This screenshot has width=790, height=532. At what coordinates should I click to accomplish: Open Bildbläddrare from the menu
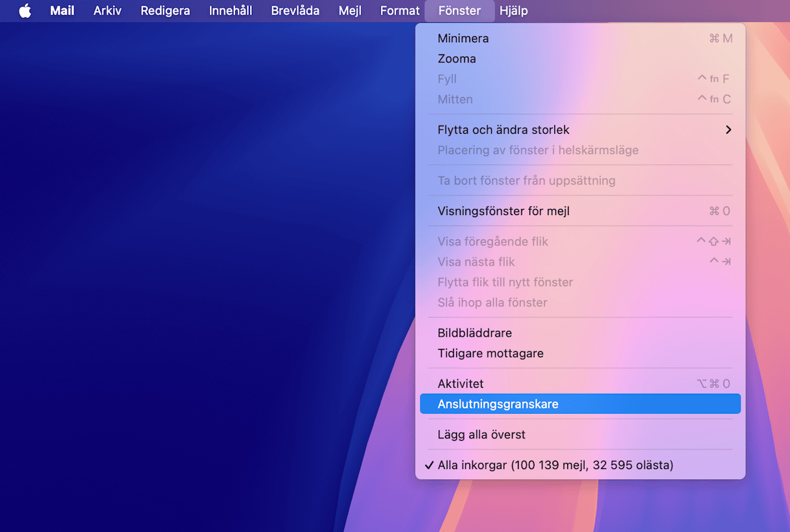[580, 333]
